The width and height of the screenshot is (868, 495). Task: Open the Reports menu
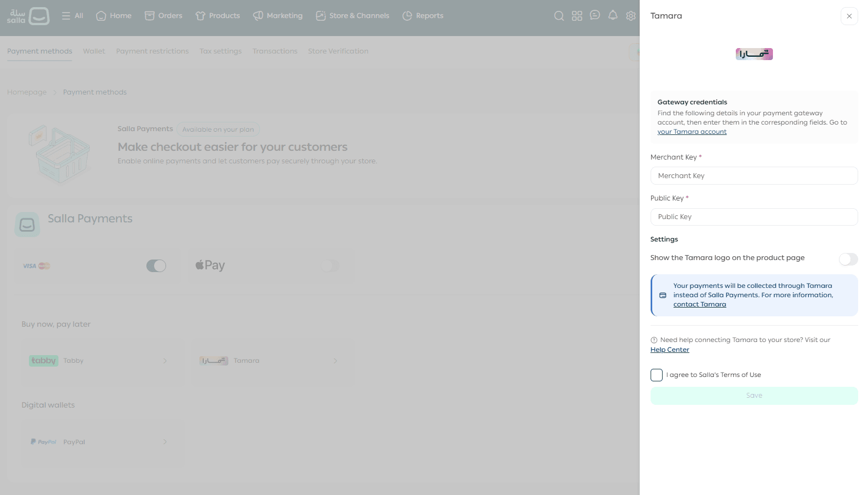(x=423, y=16)
